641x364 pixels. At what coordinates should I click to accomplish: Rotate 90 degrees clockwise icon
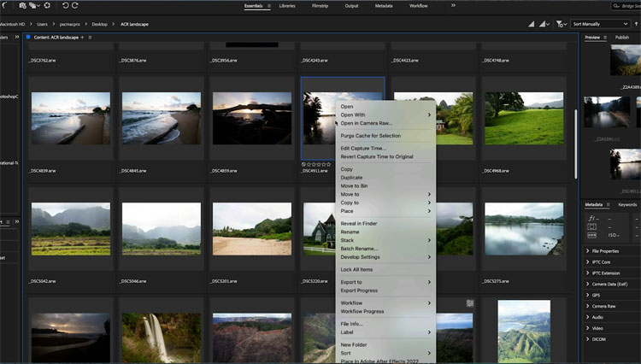75,5
